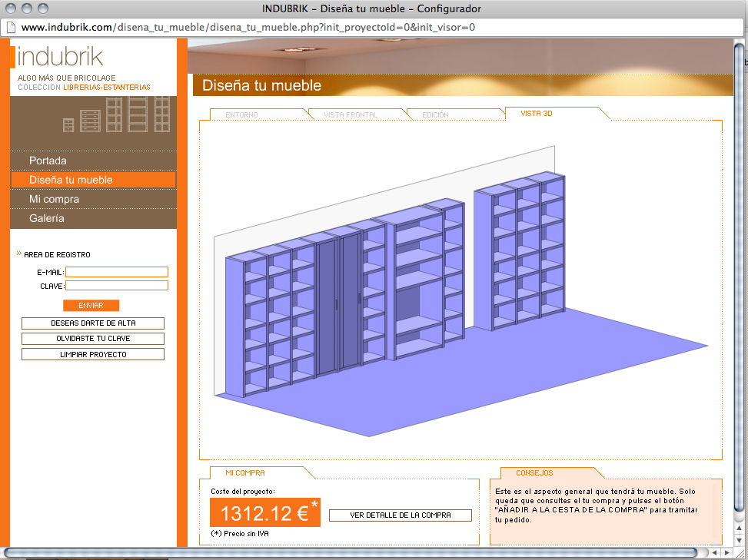748x560 pixels.
Task: Click the double-arrow icon beside Area de Registro
Action: (19, 253)
